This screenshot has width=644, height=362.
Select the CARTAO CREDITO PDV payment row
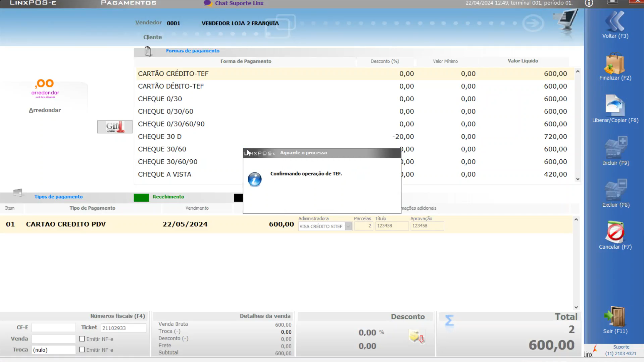(x=286, y=224)
